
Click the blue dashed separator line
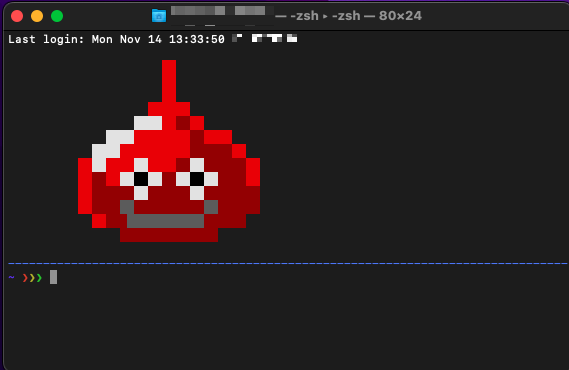(287, 263)
